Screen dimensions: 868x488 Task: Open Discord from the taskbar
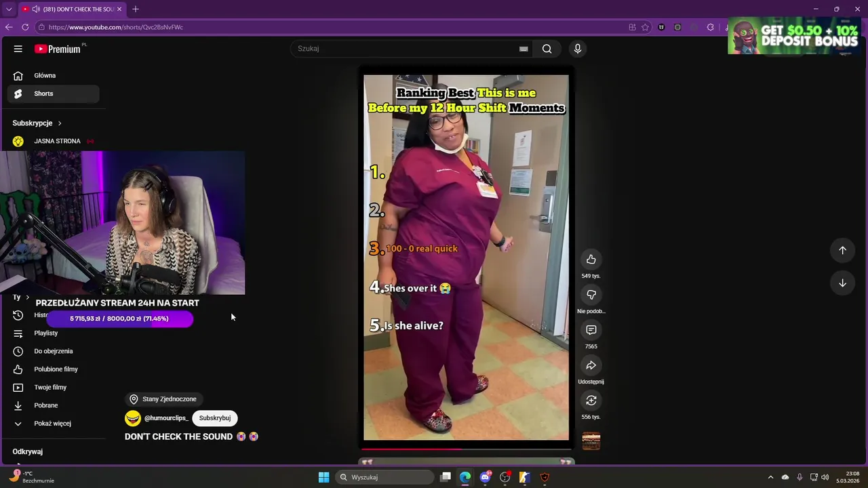[485, 477]
